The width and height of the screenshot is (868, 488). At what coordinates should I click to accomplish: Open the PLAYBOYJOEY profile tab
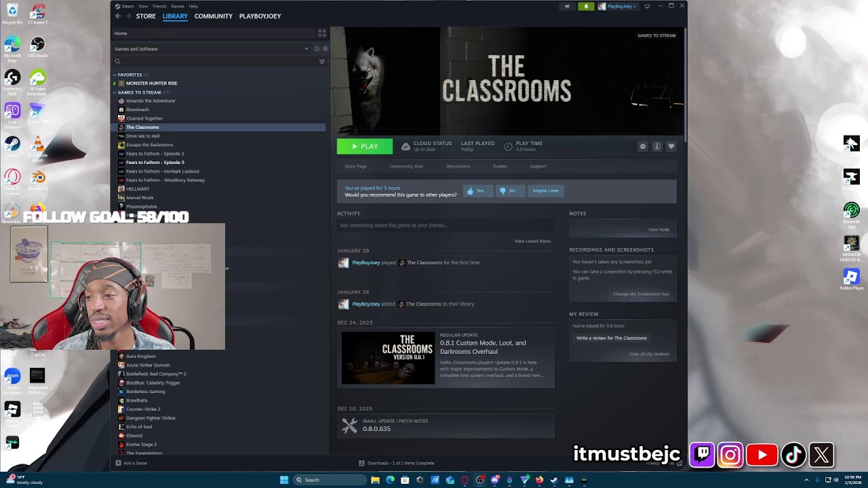(260, 16)
